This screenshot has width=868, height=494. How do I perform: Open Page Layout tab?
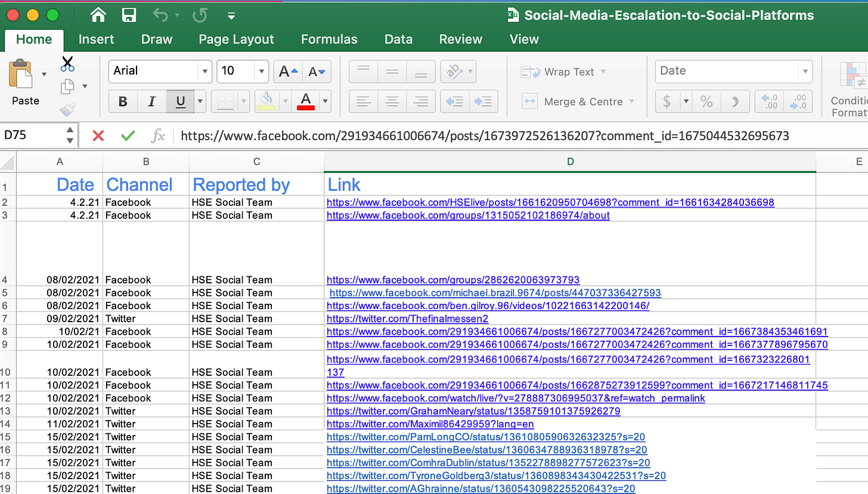click(x=236, y=39)
